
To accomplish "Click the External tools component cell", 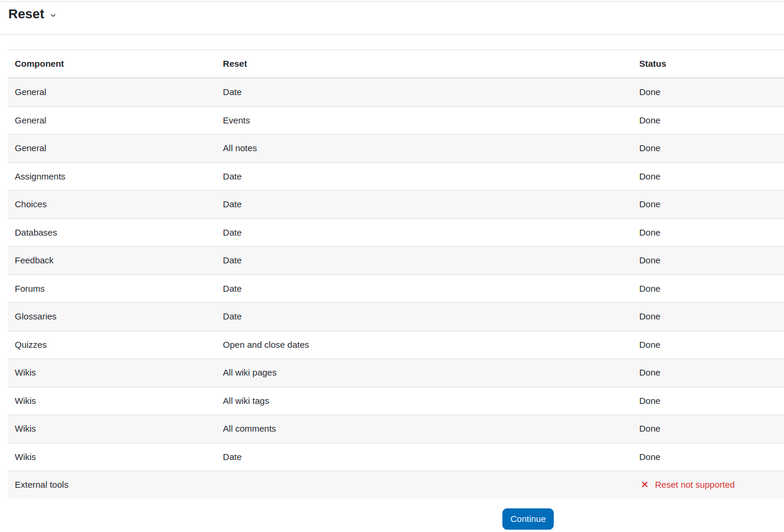I will click(41, 485).
